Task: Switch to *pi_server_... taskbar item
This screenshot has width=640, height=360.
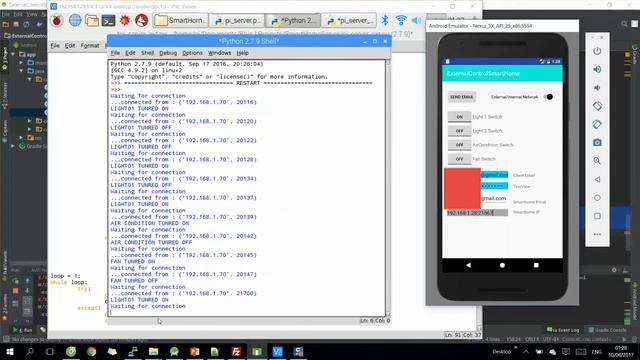Action: [349, 20]
